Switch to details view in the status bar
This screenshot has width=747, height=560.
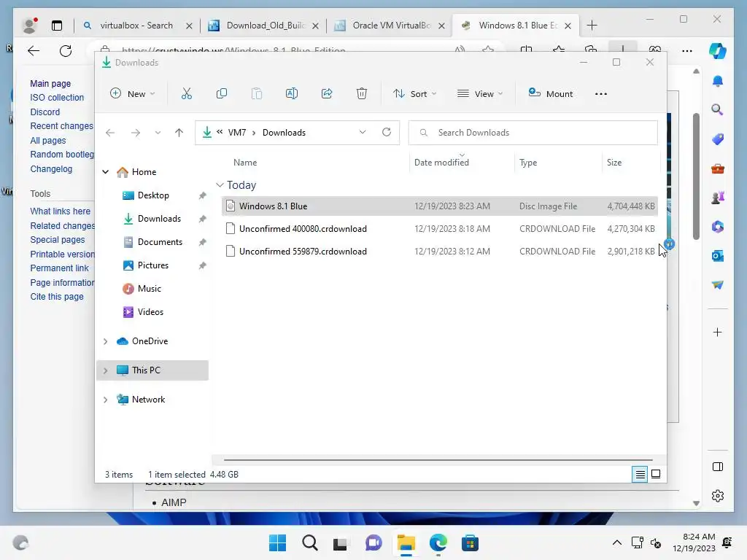pos(640,474)
